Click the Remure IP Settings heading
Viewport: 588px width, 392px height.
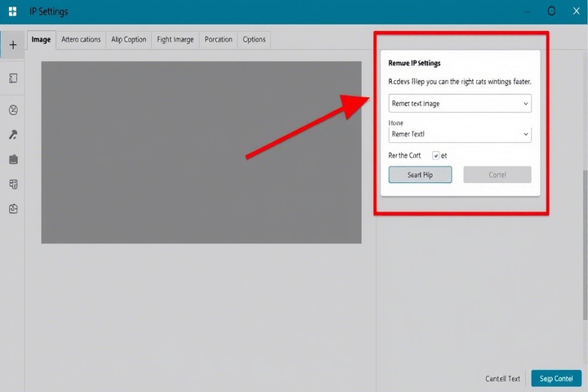click(414, 63)
